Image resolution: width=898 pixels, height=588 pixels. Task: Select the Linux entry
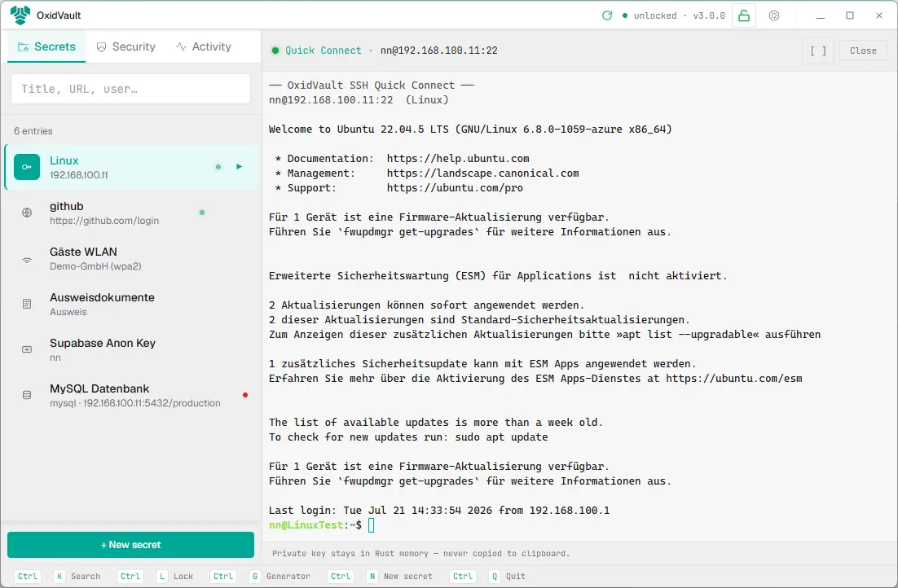click(130, 167)
